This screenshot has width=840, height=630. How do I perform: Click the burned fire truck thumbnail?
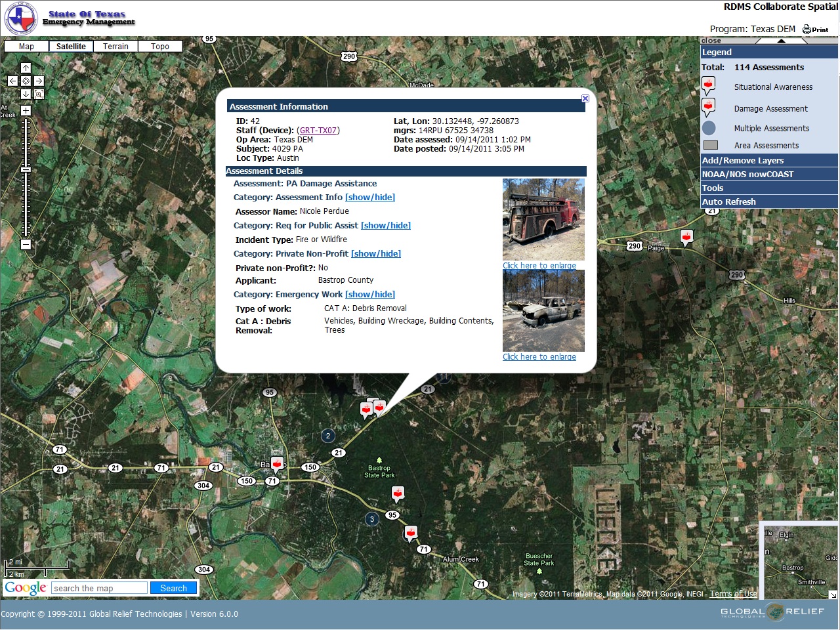(543, 220)
